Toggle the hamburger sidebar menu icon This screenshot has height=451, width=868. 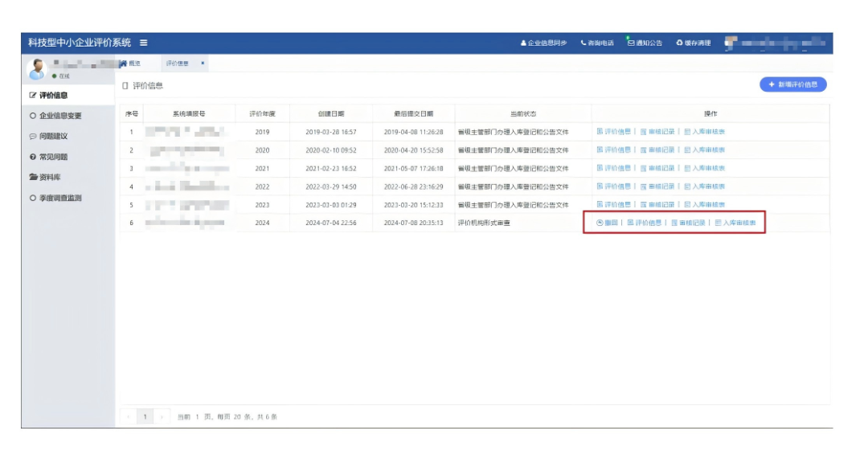tap(143, 43)
